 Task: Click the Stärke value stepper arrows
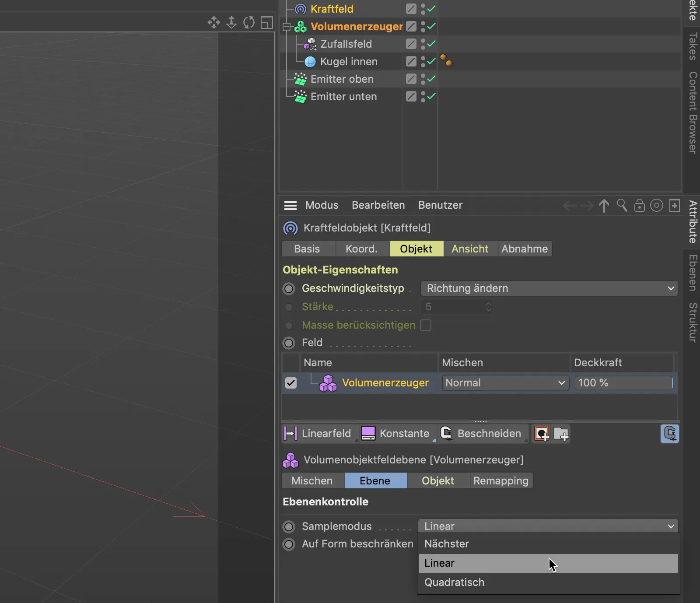coord(489,307)
